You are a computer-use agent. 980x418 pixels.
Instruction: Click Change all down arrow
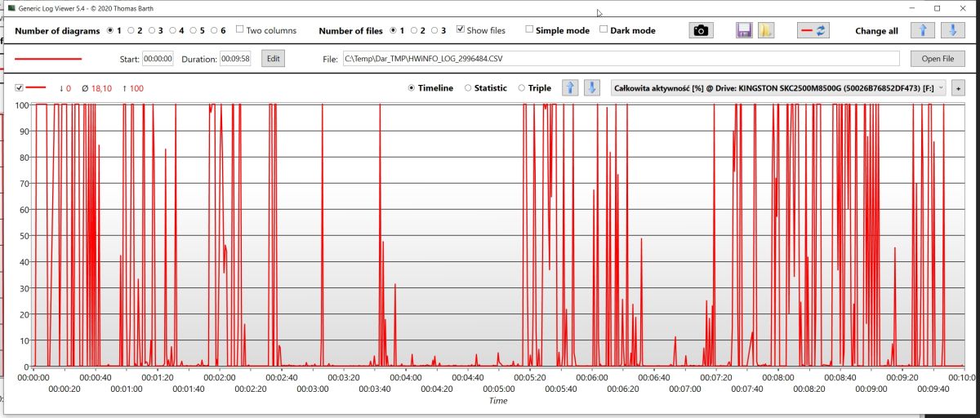(x=953, y=30)
